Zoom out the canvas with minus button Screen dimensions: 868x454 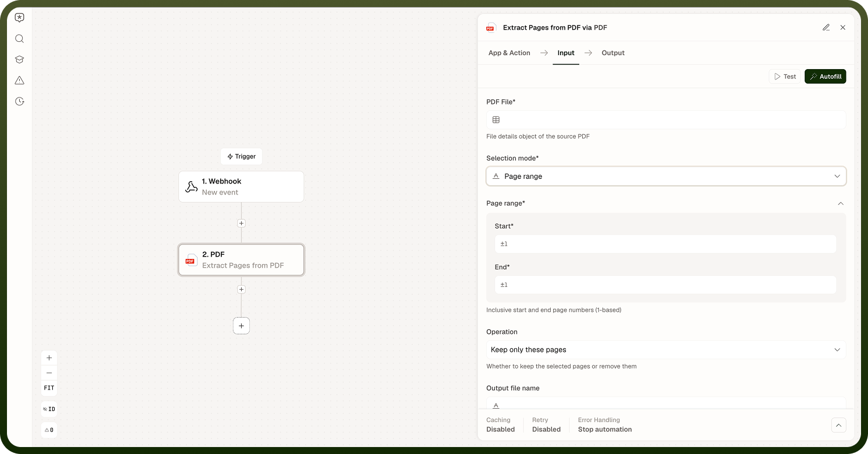[x=49, y=373]
